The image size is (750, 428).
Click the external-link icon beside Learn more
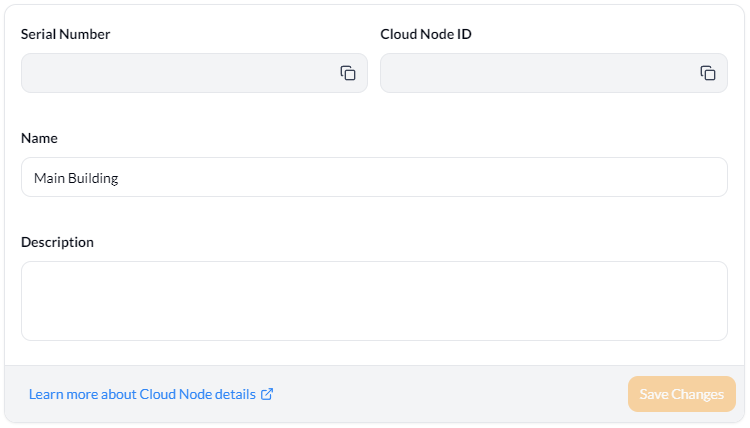coord(267,394)
